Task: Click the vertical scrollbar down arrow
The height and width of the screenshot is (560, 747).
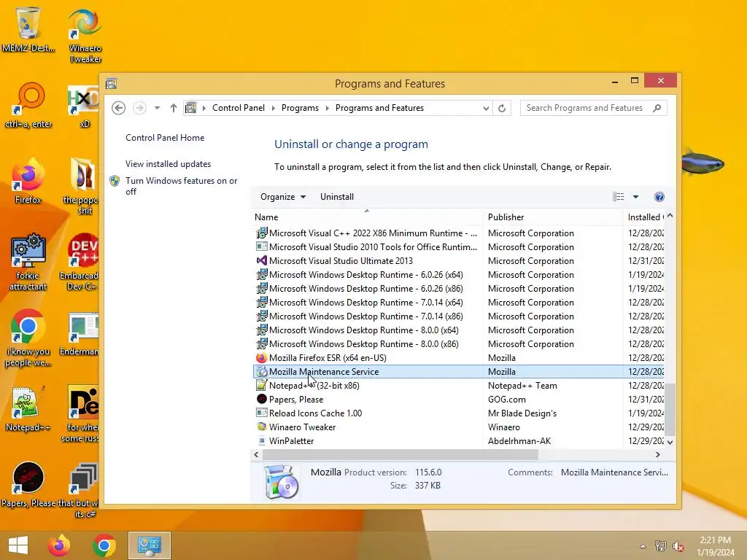Action: (670, 442)
